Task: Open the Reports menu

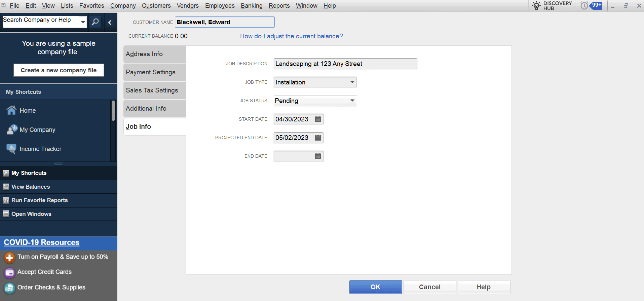Action: [279, 6]
